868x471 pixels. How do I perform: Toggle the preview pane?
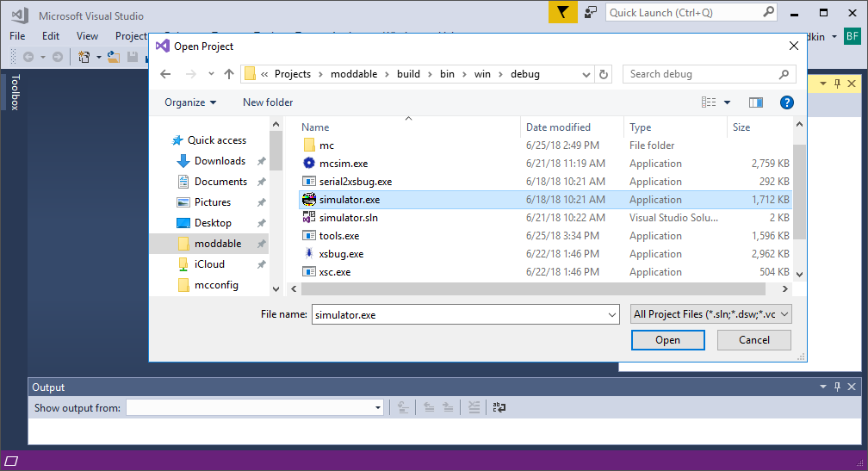point(756,102)
